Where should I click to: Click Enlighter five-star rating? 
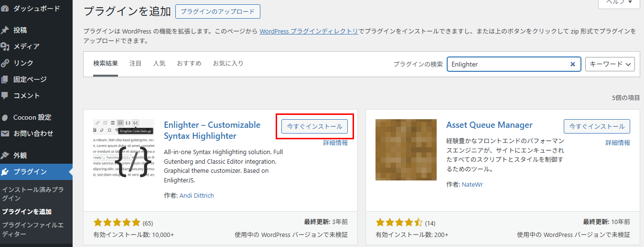(117, 223)
